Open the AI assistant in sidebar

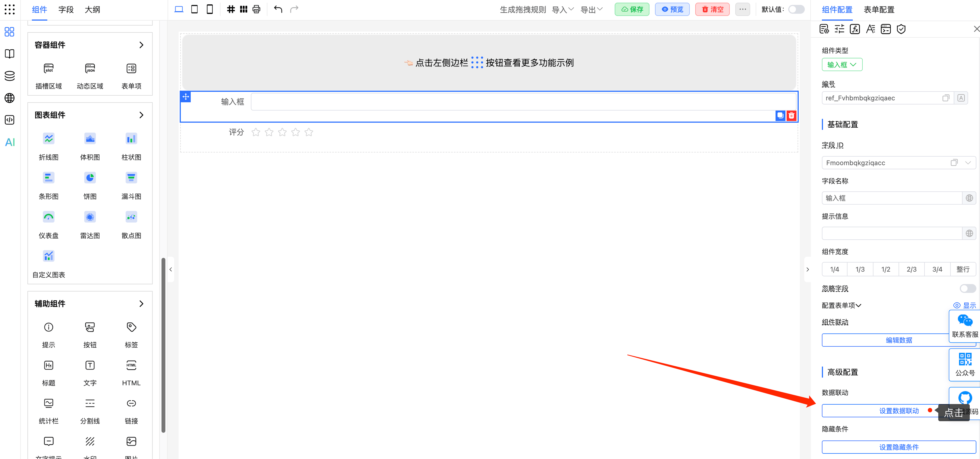[x=10, y=142]
